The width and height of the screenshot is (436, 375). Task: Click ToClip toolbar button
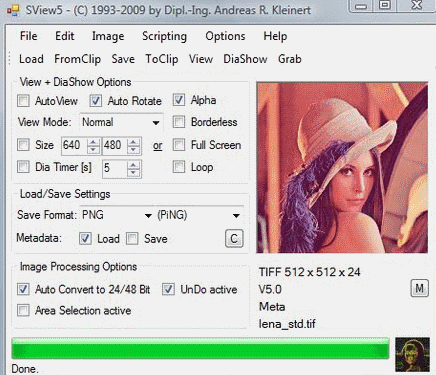tap(162, 59)
